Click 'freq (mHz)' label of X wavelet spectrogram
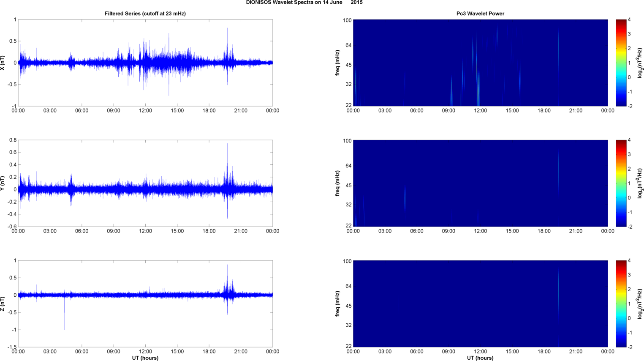The image size is (644, 361). click(338, 63)
